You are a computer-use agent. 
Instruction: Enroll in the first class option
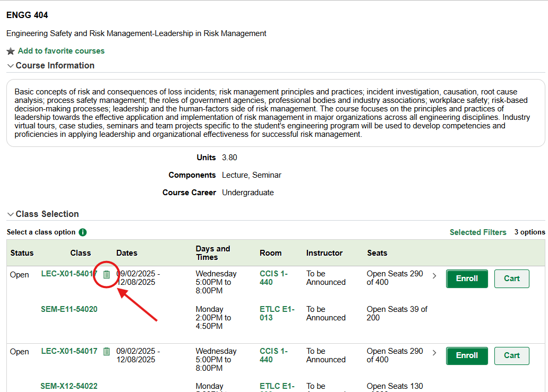(x=466, y=278)
